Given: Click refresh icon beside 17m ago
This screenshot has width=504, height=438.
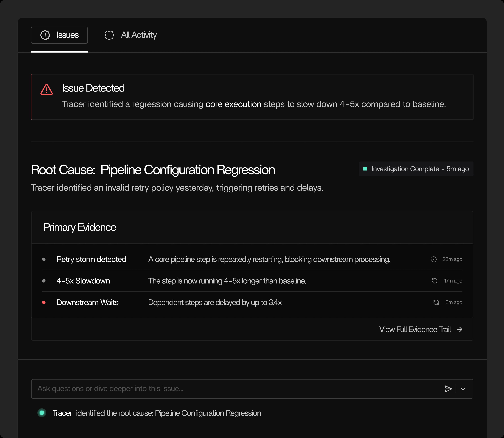Looking at the screenshot, I should [435, 281].
